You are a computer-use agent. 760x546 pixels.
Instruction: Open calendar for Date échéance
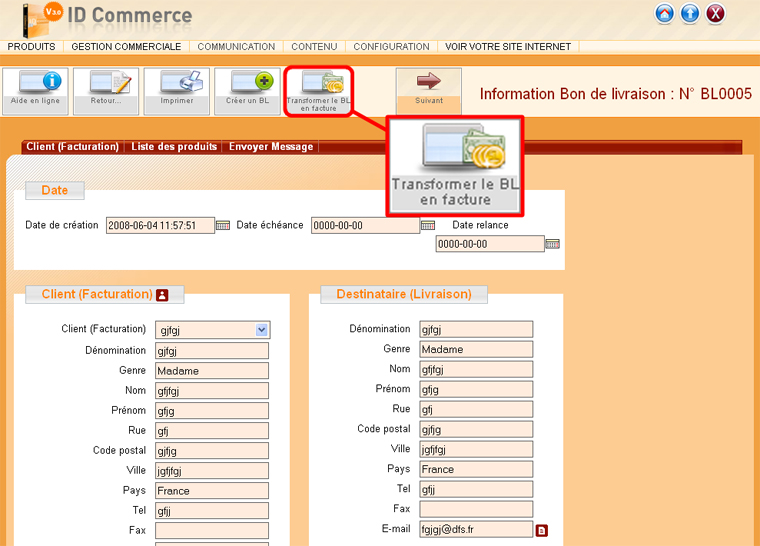coord(428,225)
